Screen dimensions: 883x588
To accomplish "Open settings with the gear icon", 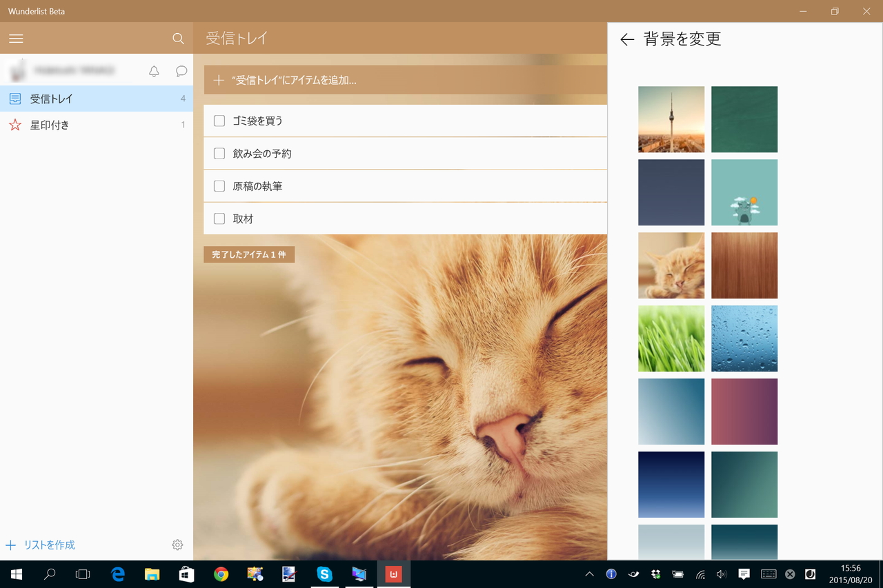I will tap(177, 545).
